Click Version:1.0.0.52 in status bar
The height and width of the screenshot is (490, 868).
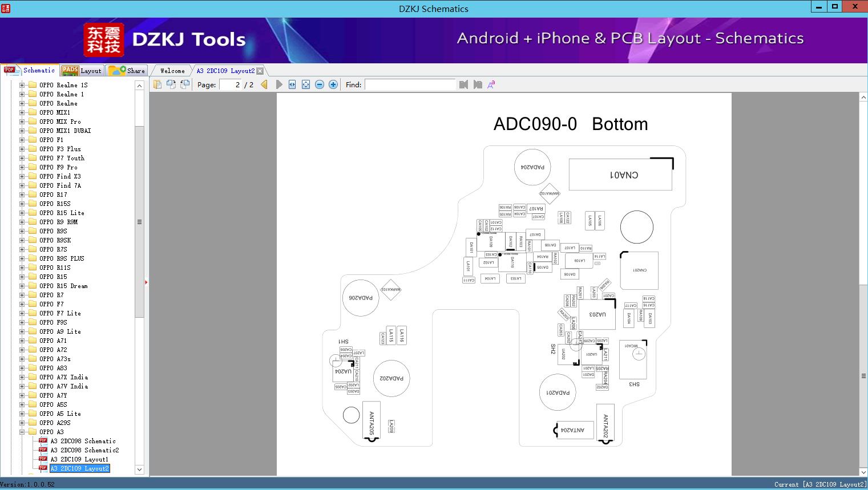[27, 484]
